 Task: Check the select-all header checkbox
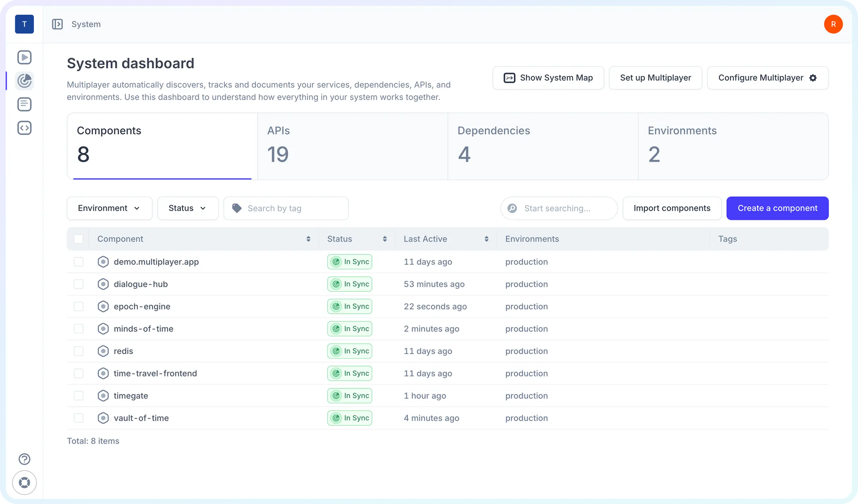pos(78,239)
